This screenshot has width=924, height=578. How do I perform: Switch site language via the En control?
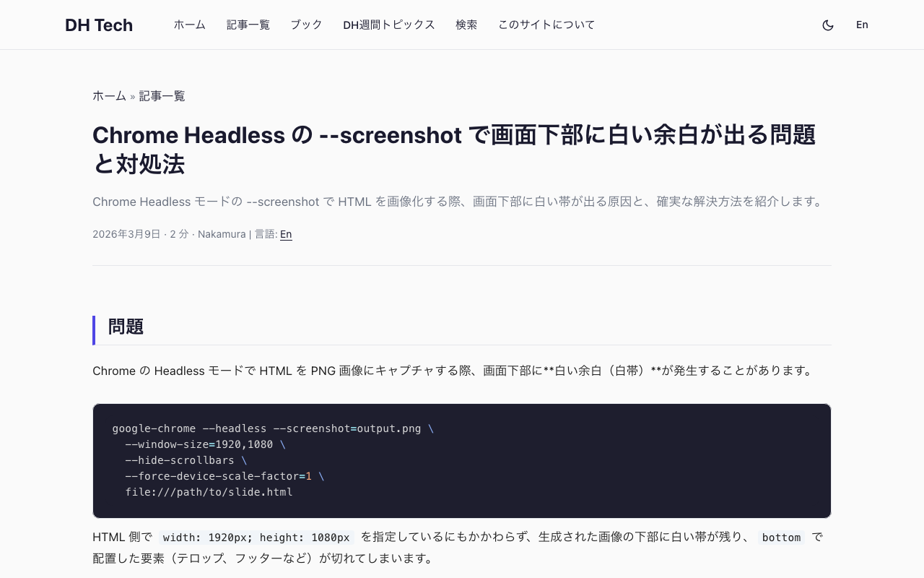pos(862,25)
